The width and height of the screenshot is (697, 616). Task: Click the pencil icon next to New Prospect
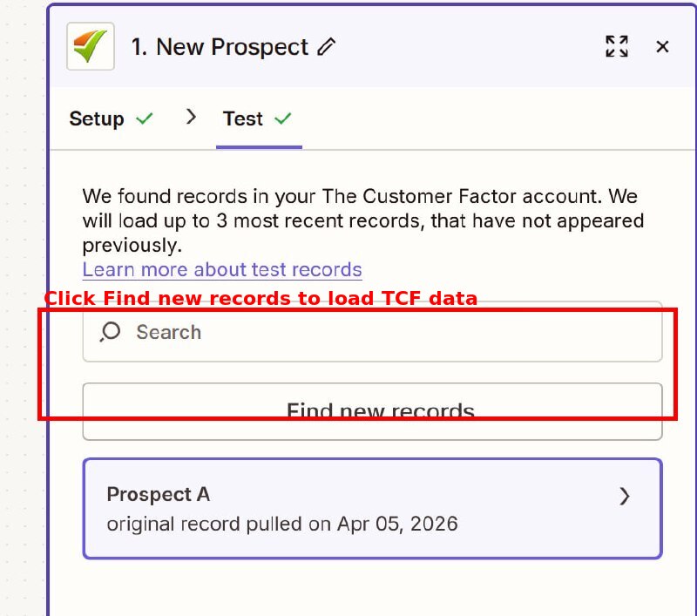coord(326,47)
